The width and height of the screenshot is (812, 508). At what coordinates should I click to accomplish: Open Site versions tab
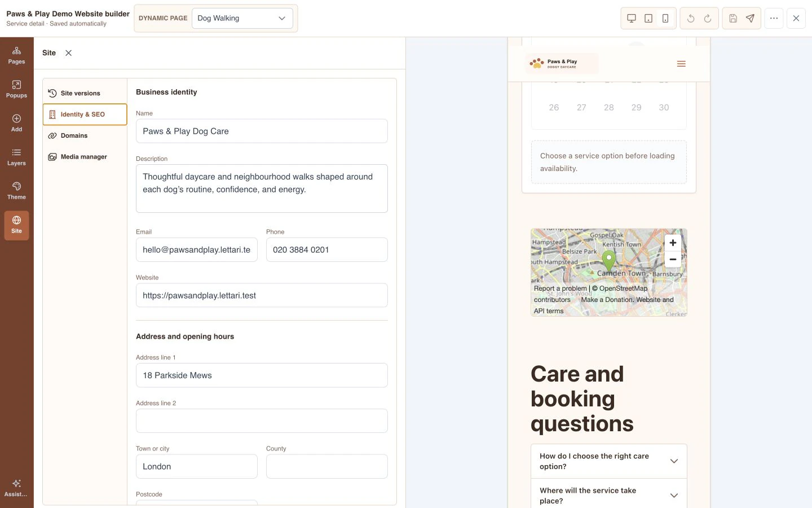[85, 93]
